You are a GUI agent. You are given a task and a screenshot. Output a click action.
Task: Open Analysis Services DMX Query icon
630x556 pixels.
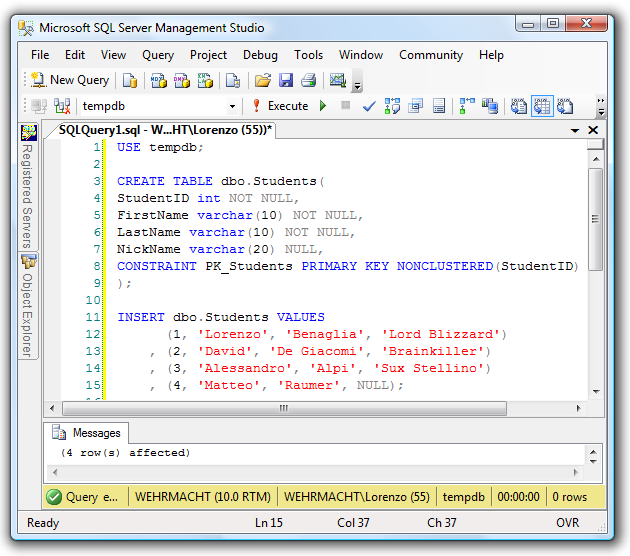(182, 80)
